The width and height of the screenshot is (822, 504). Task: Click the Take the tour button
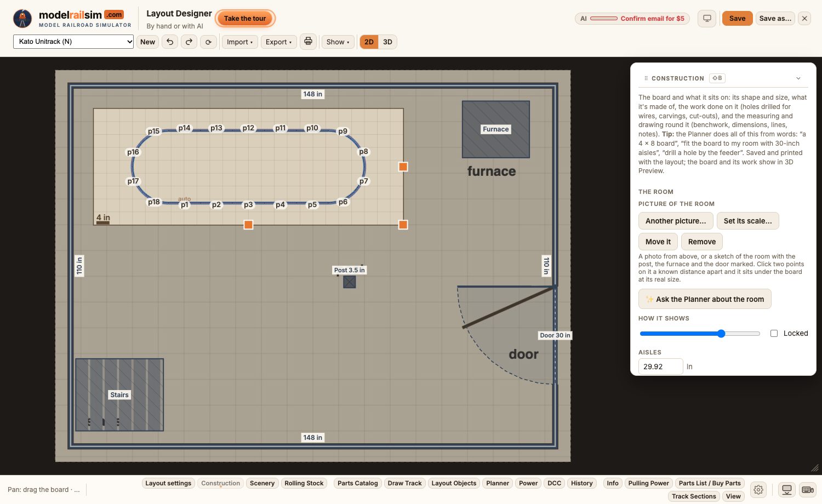[245, 19]
